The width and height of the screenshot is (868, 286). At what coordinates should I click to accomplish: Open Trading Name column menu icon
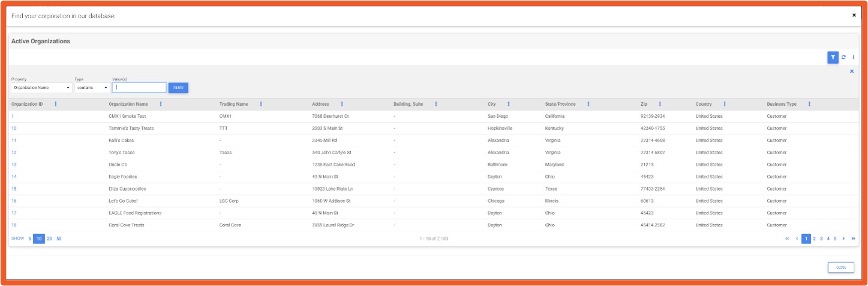click(261, 104)
